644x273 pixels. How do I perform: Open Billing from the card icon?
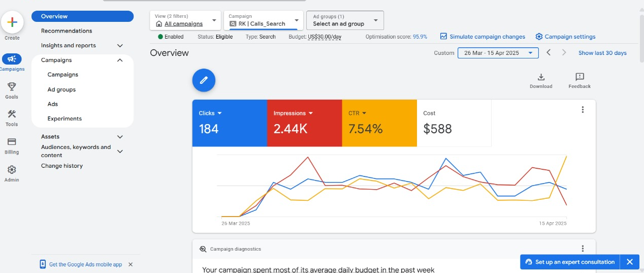point(12,142)
